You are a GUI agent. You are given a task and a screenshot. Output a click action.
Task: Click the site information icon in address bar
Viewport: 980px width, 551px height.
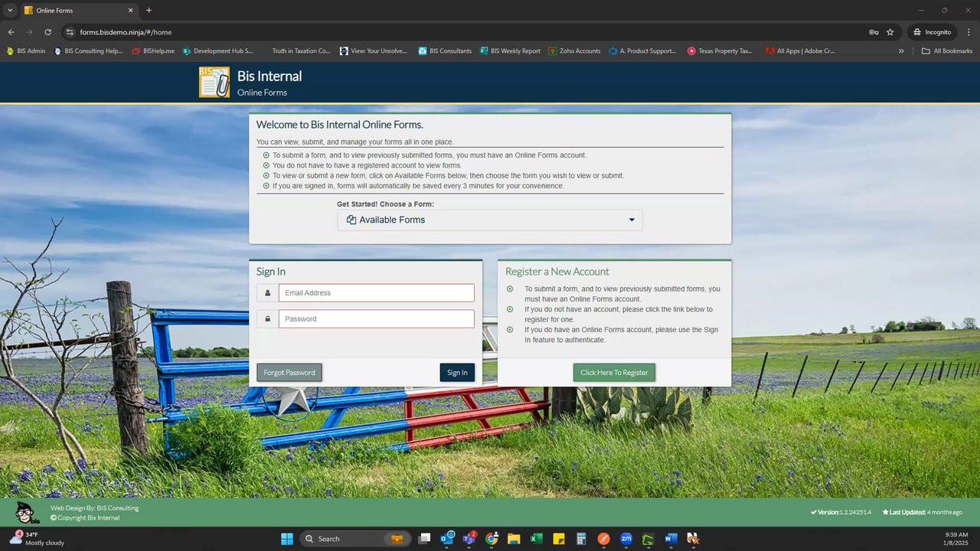tap(70, 32)
